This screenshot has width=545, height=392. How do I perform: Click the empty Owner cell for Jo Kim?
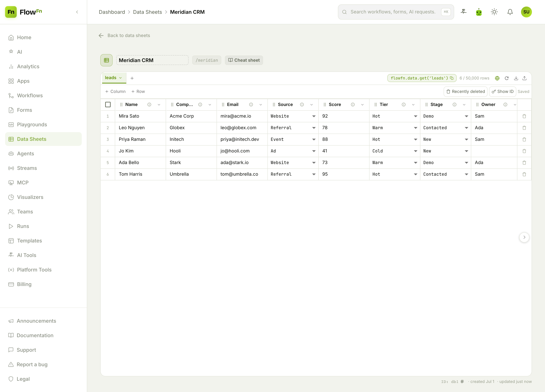click(x=494, y=151)
